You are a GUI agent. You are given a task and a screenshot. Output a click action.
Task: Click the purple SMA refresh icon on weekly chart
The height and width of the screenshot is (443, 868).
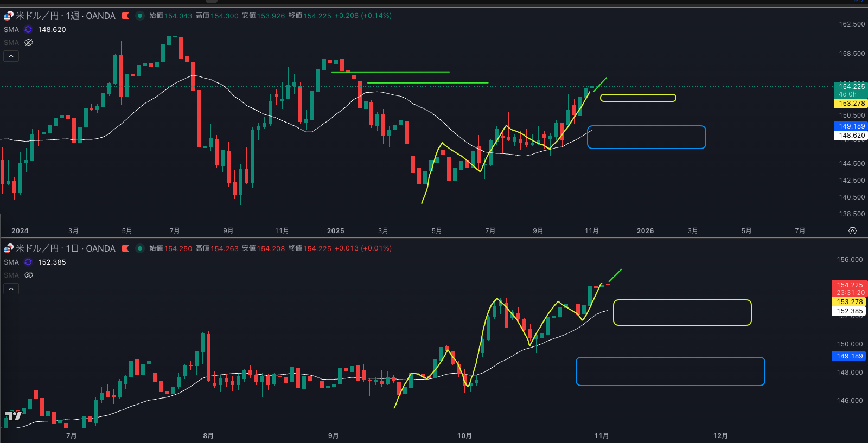pos(28,30)
